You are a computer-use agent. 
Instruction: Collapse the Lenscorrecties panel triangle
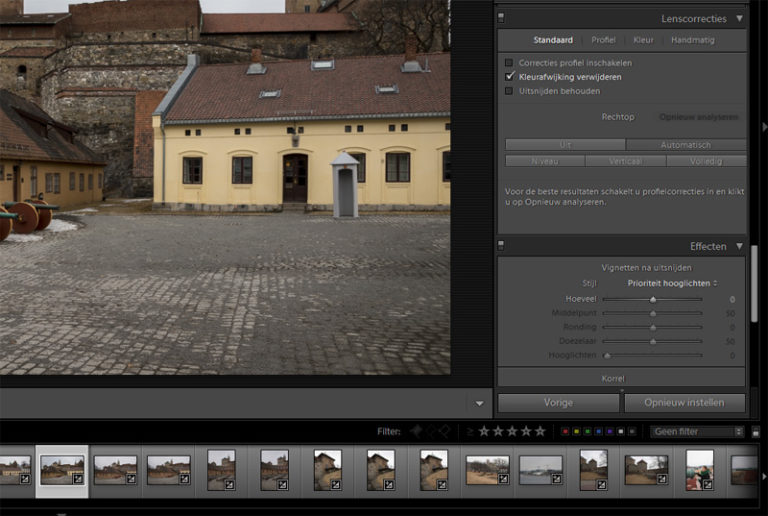pos(739,19)
